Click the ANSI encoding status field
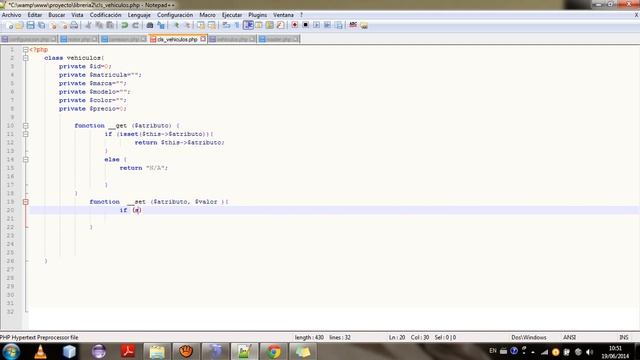This screenshot has width=640, height=360. click(x=569, y=337)
